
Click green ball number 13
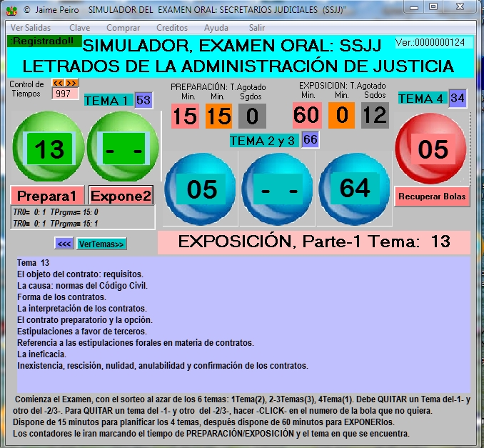point(49,149)
